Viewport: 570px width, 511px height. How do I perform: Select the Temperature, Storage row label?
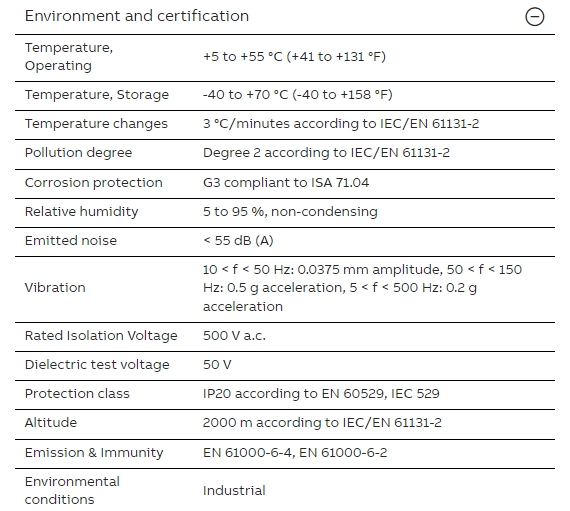click(97, 95)
